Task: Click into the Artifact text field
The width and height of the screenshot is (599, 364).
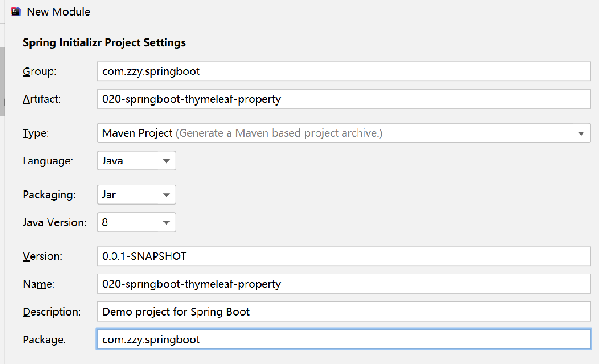Action: pyautogui.click(x=344, y=99)
